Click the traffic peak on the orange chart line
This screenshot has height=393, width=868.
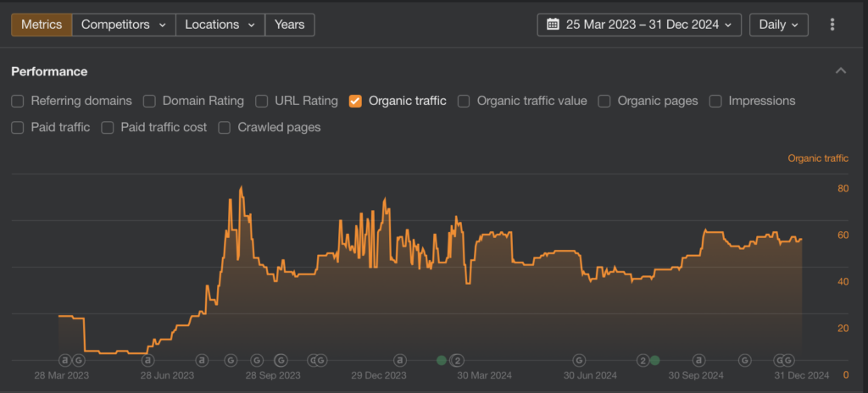click(242, 187)
